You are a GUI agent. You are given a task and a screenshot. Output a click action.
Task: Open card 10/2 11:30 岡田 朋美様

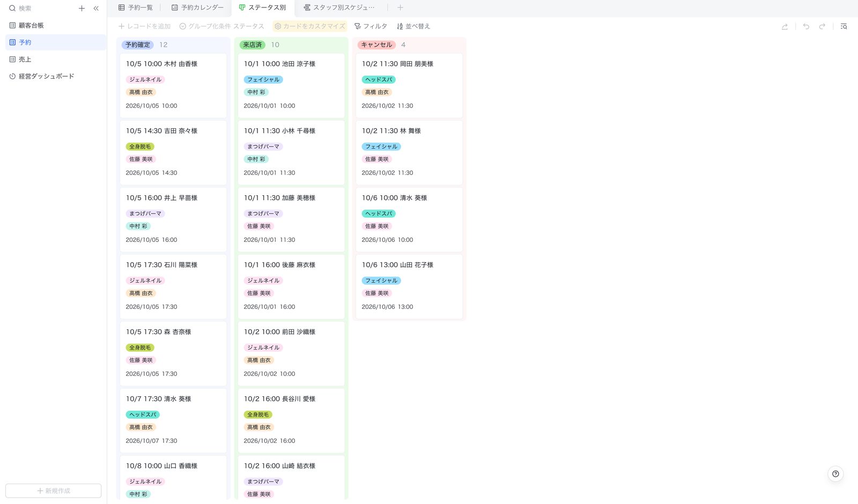click(x=409, y=85)
